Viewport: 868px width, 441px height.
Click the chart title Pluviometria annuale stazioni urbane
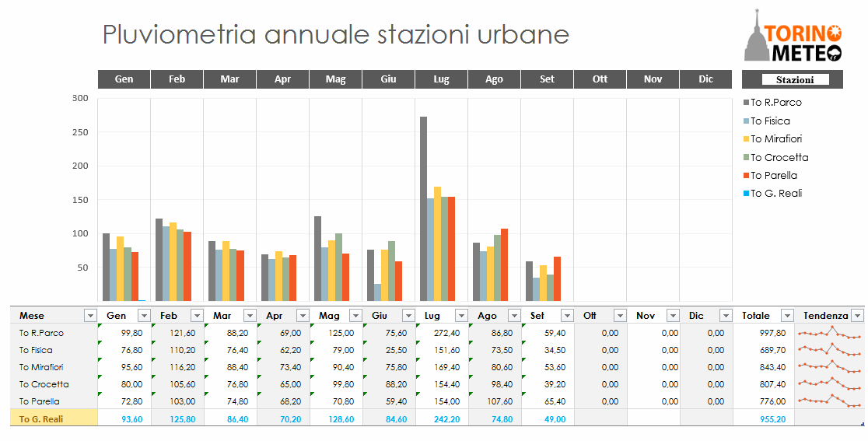pyautogui.click(x=336, y=34)
